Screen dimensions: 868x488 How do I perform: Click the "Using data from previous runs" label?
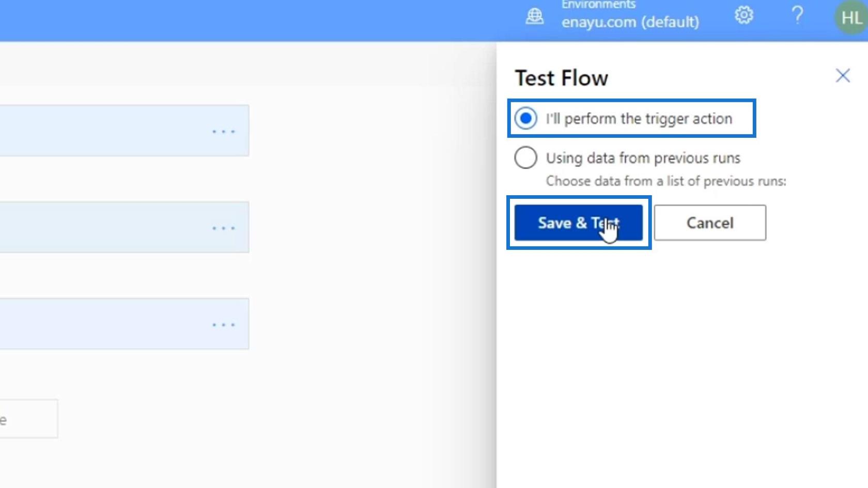click(643, 158)
